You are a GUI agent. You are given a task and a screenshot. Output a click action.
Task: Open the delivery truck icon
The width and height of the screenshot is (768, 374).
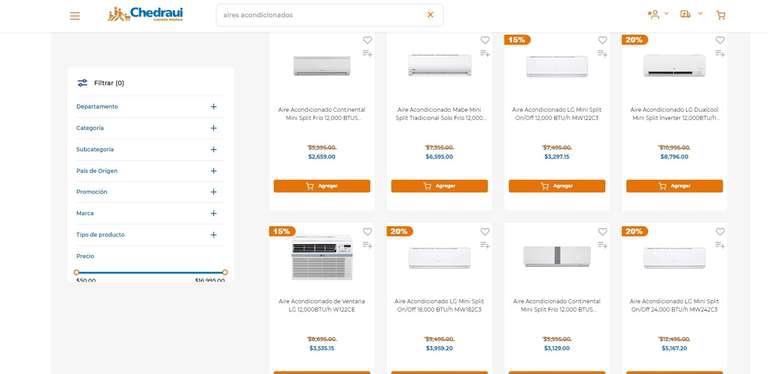click(x=685, y=14)
